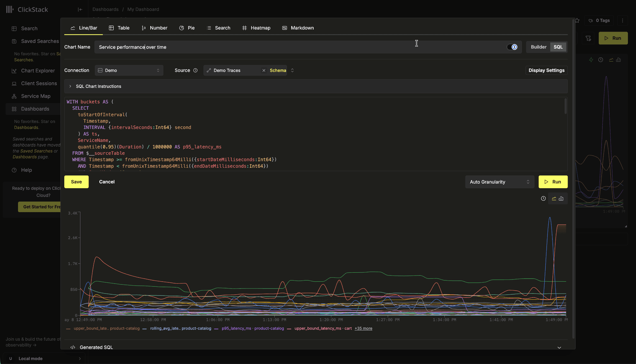Clear the Demo Traces source selection
Viewport: 636px width, 364px height.
click(264, 71)
